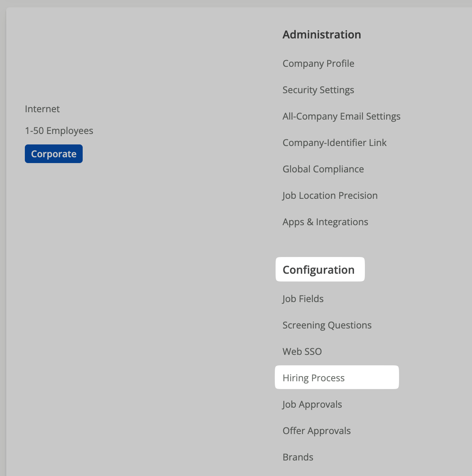Screen dimensions: 472x476
Task: Click the 1-50 Employees label
Action: [x=59, y=130]
